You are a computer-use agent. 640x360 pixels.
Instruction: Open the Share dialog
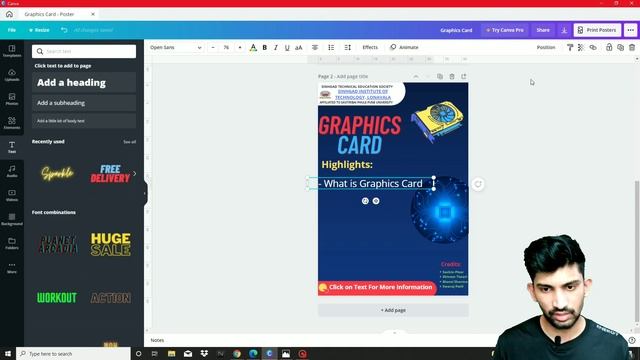543,30
